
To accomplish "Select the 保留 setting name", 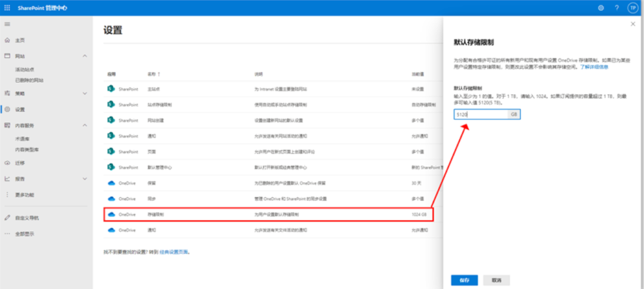I will point(151,183).
